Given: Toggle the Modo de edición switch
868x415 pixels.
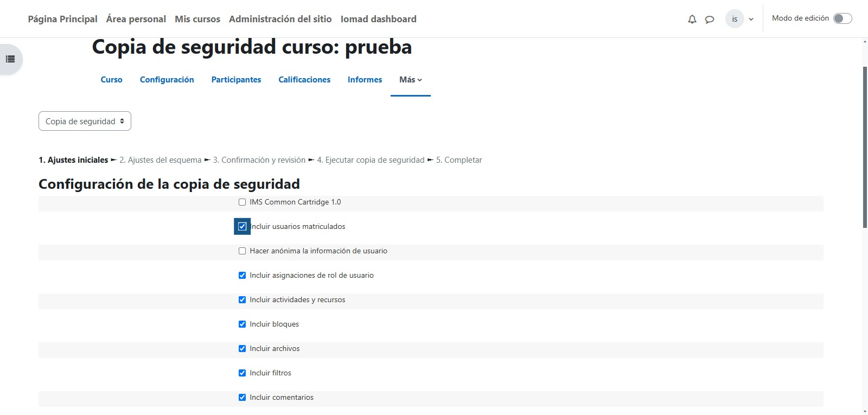Looking at the screenshot, I should click(x=843, y=18).
